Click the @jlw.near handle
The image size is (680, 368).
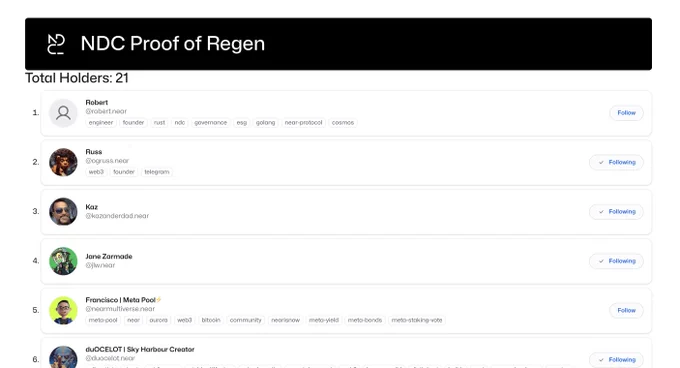(x=100, y=265)
